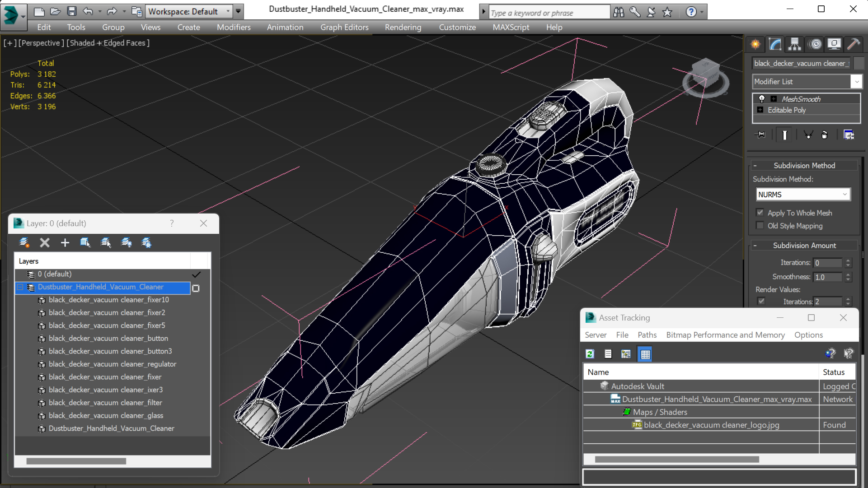Viewport: 868px width, 488px height.
Task: Expand MeshSmooth sub-object plus box
Action: click(x=774, y=99)
